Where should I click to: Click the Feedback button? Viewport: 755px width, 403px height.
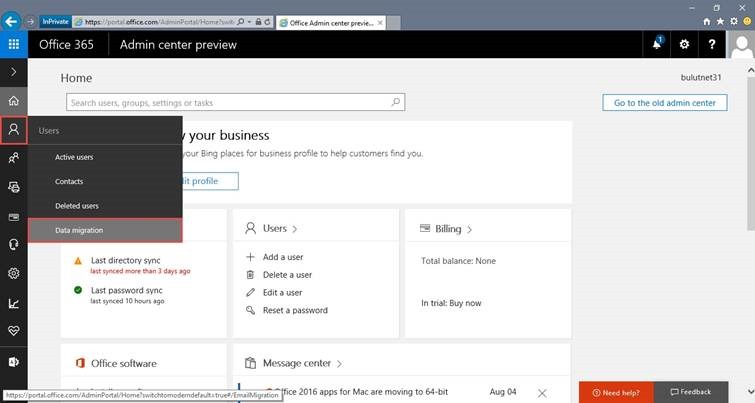pyautogui.click(x=691, y=392)
